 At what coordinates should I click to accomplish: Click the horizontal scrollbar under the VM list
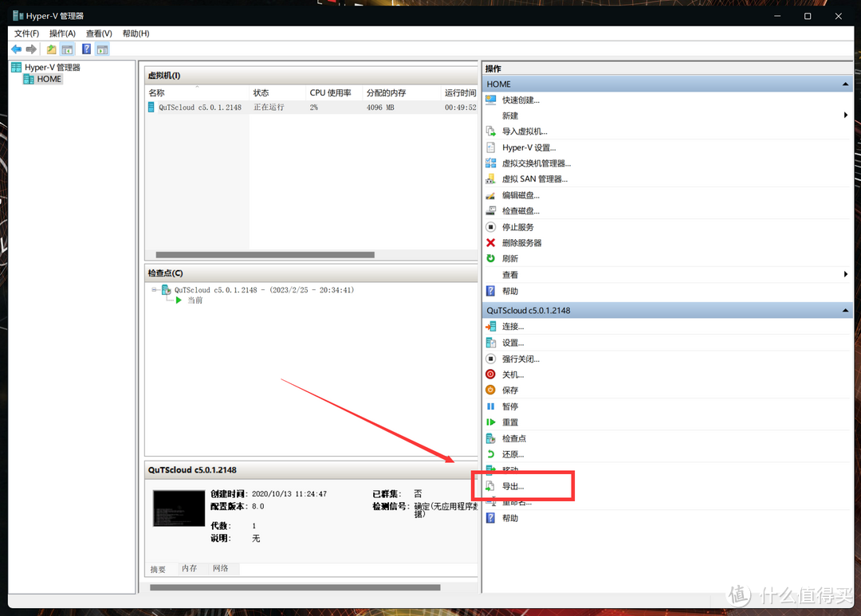point(265,255)
